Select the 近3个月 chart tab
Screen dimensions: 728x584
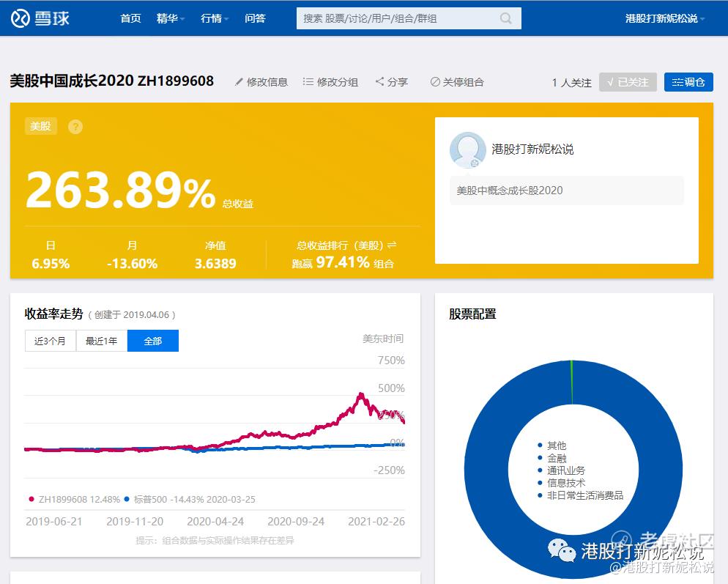(x=50, y=341)
